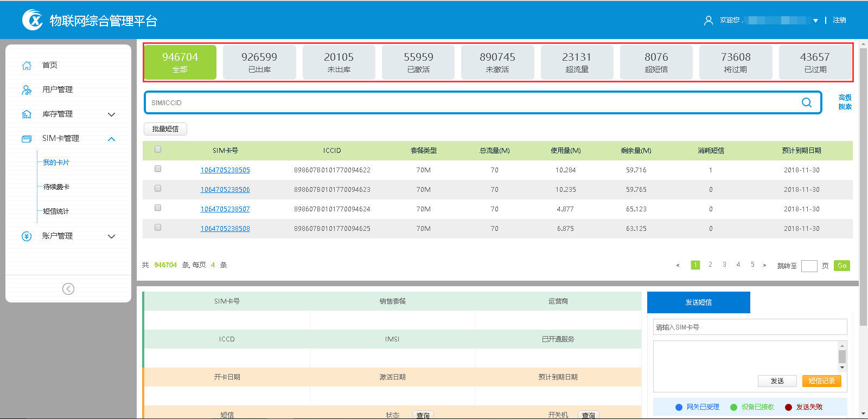Expand the 账户管理 menu chevron
868x419 pixels.
point(112,236)
